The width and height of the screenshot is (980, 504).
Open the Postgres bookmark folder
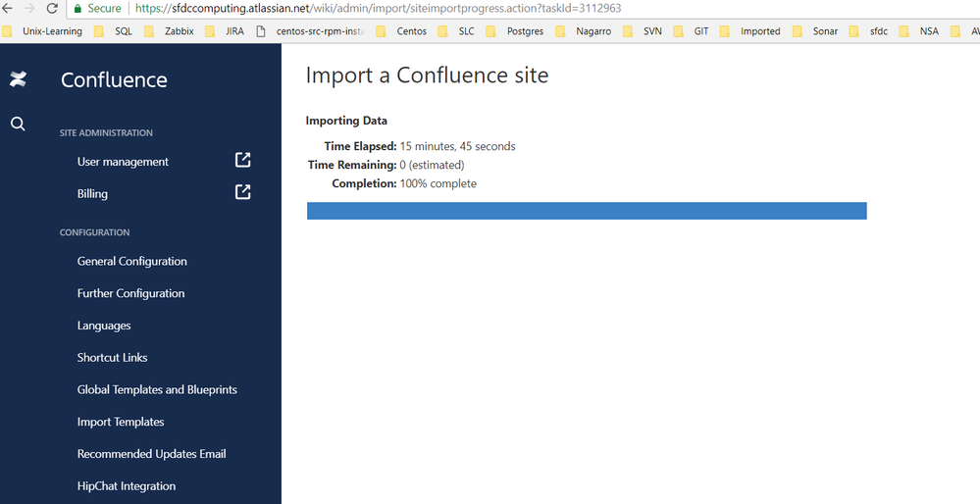[515, 31]
